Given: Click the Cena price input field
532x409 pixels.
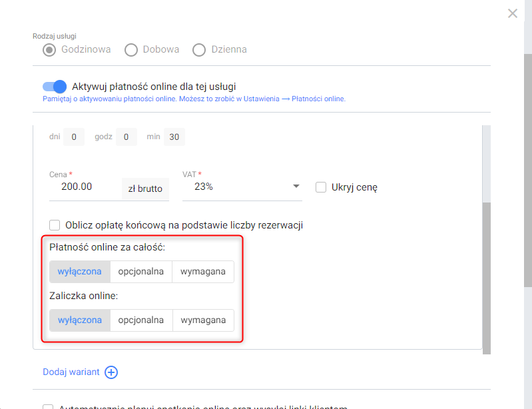Looking at the screenshot, I should coord(85,187).
